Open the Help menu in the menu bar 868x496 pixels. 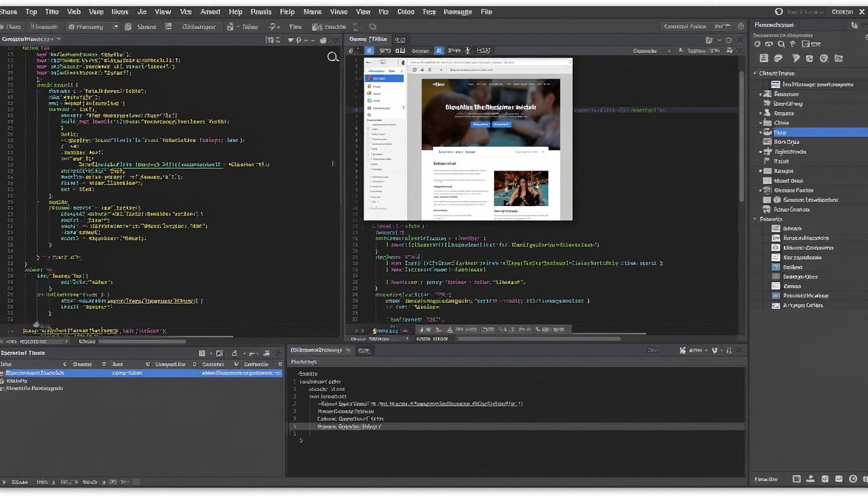[x=235, y=12]
